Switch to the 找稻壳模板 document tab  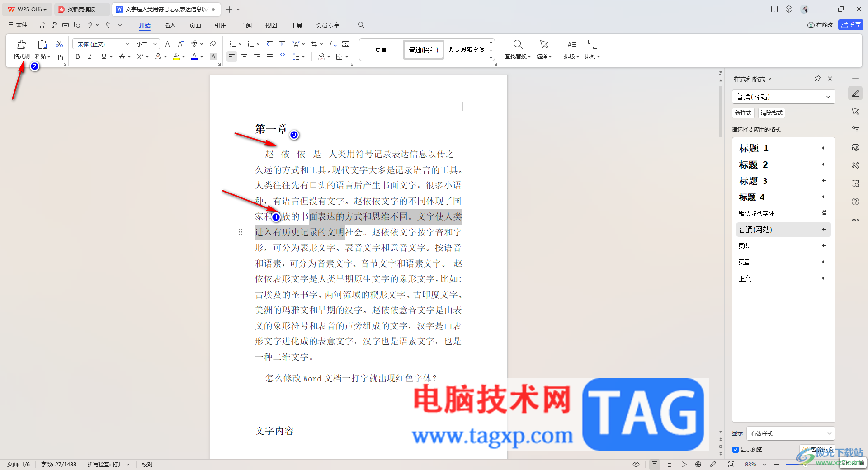(x=81, y=9)
